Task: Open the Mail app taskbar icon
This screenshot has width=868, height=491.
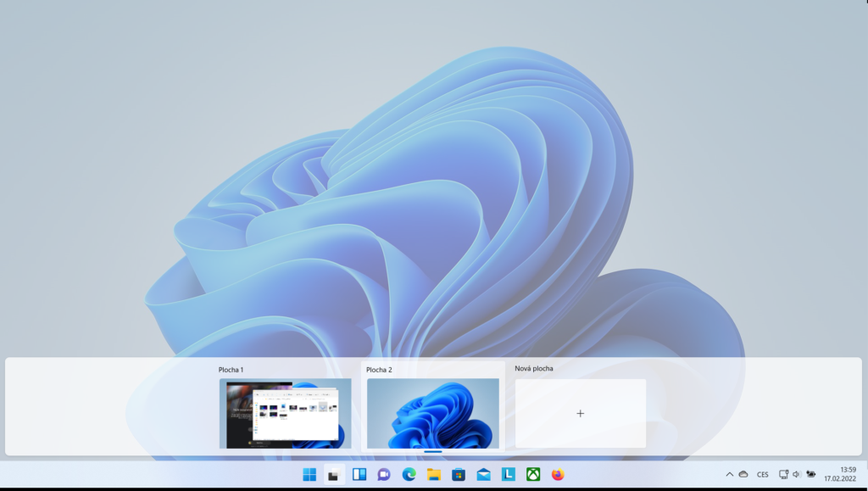Action: (x=483, y=474)
